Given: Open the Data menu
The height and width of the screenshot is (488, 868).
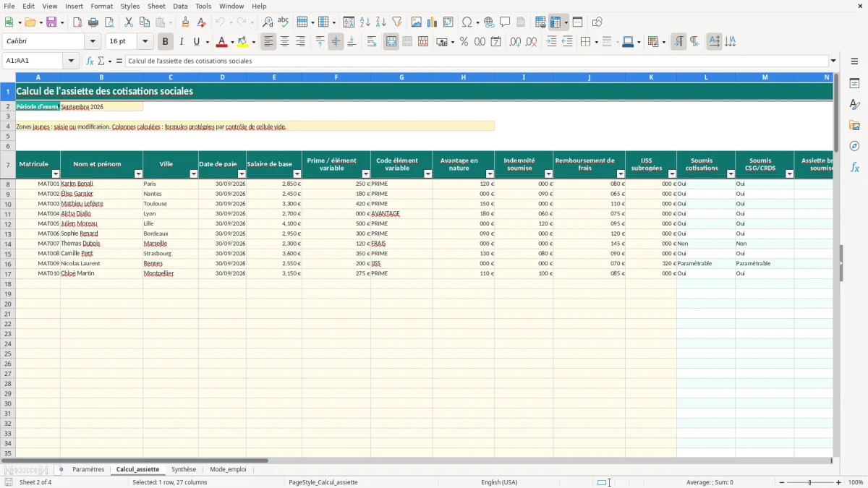Looking at the screenshot, I should click(x=180, y=6).
